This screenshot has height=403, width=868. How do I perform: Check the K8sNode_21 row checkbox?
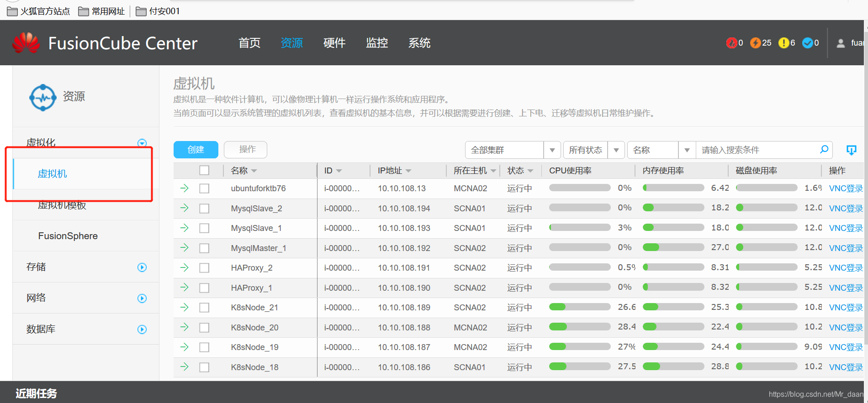point(204,308)
